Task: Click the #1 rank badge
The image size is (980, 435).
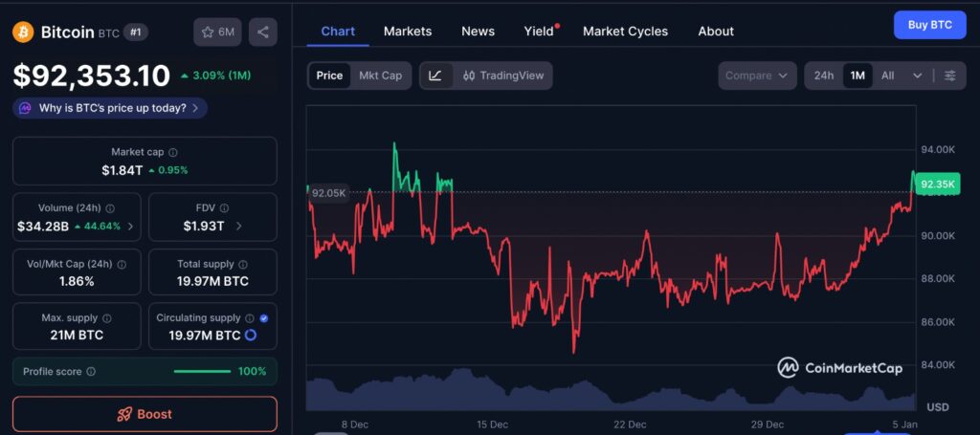Action: [136, 32]
